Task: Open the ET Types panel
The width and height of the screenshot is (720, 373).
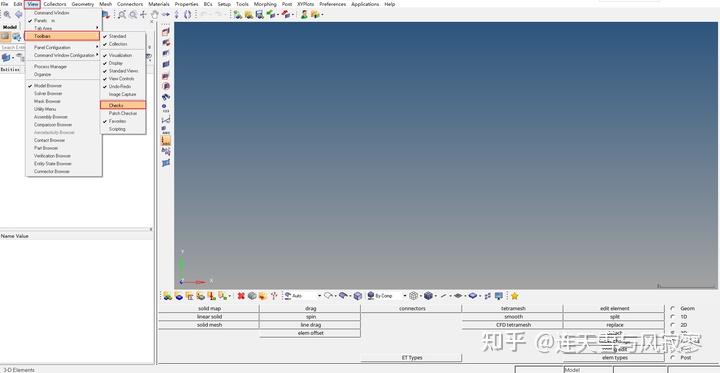Action: coord(411,357)
